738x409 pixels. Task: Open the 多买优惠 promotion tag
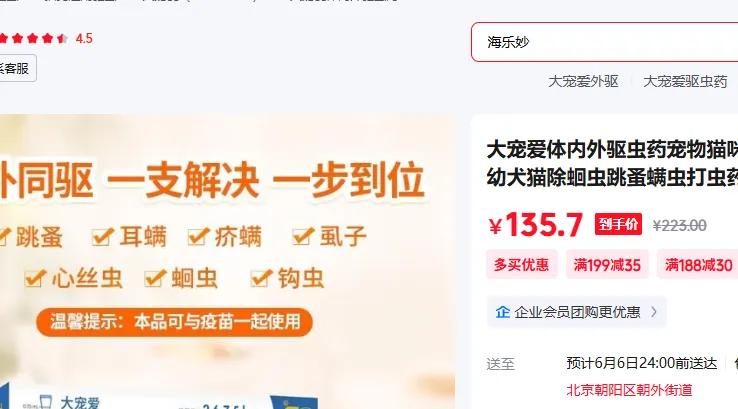521,265
